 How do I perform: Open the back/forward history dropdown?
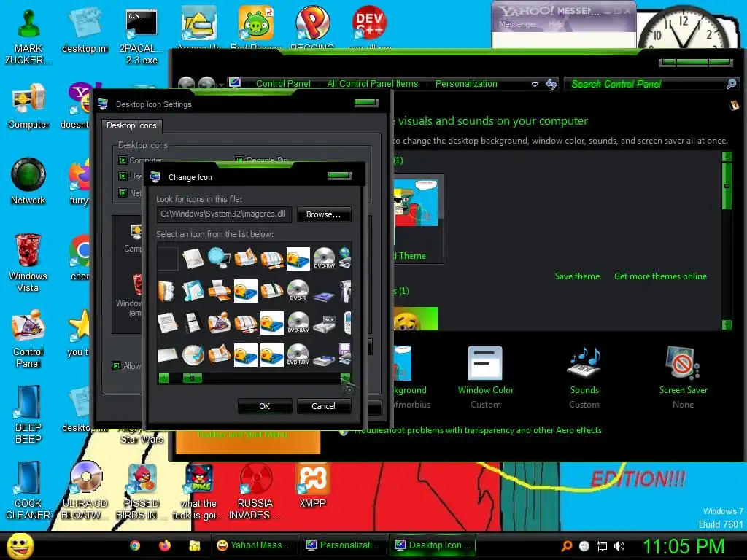pyautogui.click(x=221, y=85)
